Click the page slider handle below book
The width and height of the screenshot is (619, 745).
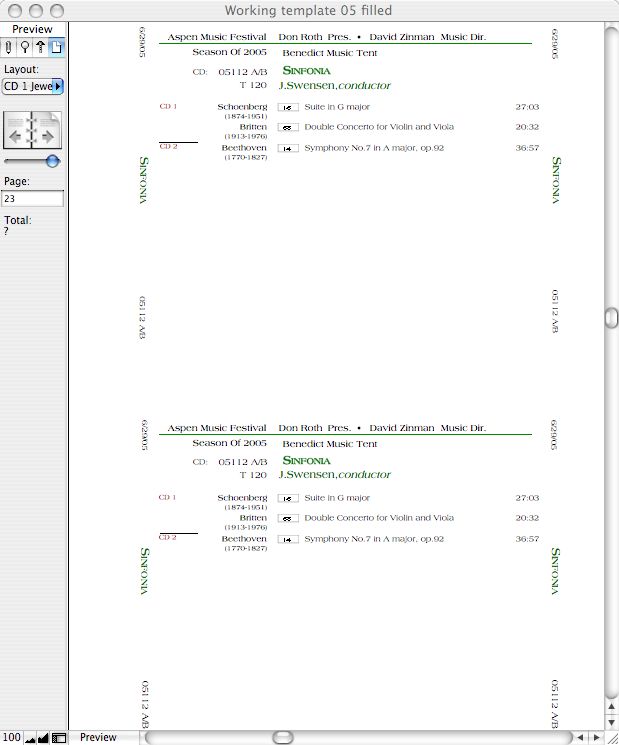[x=52, y=162]
